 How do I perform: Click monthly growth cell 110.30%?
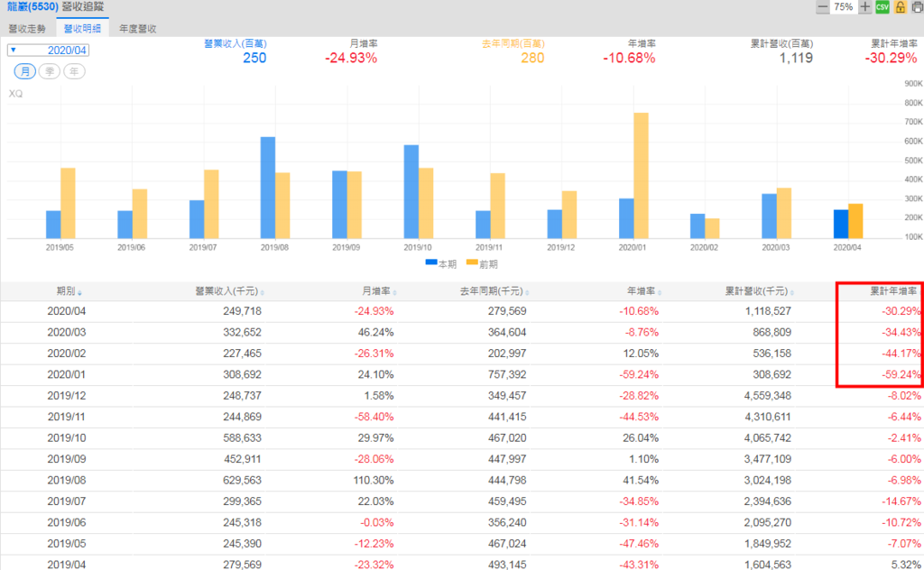374,481
